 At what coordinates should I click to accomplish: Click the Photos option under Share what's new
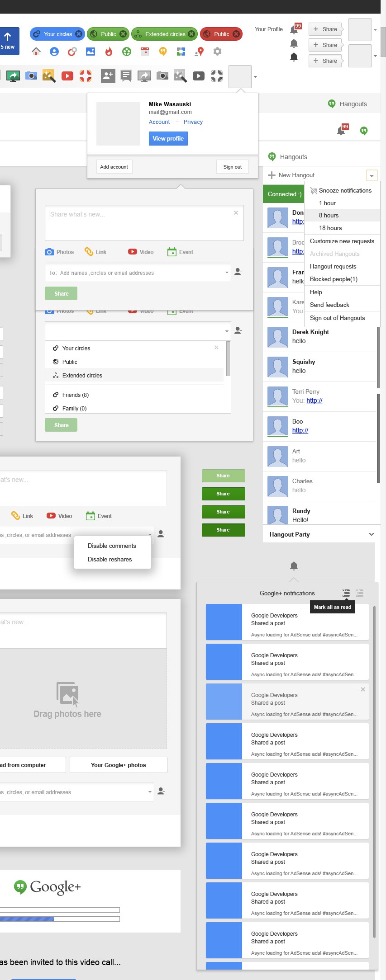[x=59, y=252]
